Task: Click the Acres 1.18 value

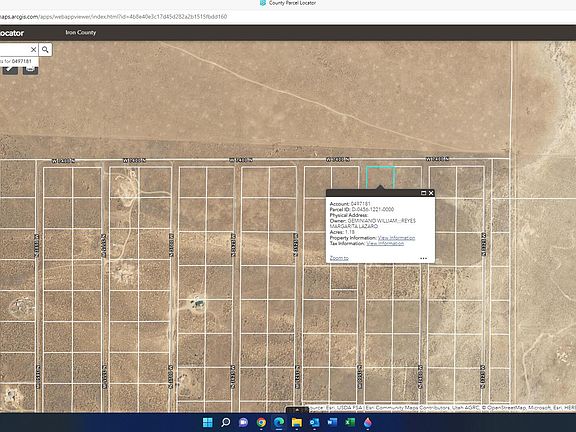Action: click(350, 232)
